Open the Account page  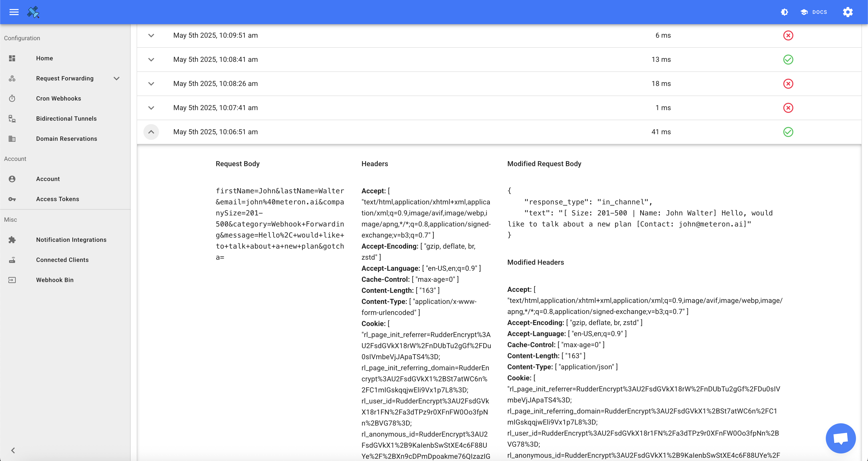click(x=48, y=179)
